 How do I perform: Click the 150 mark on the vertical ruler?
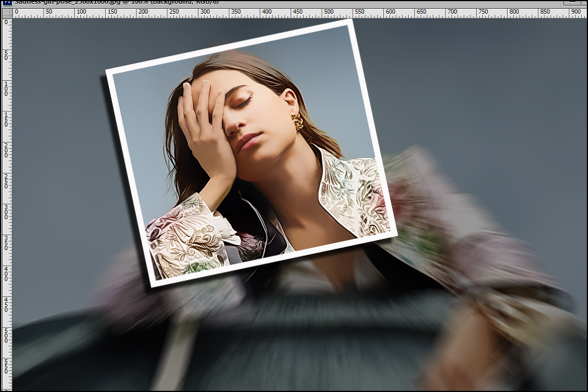pyautogui.click(x=6, y=119)
